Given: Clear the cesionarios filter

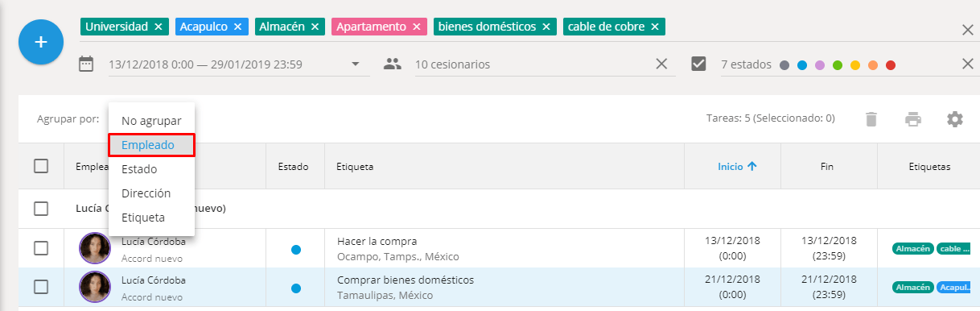Looking at the screenshot, I should pos(661,64).
